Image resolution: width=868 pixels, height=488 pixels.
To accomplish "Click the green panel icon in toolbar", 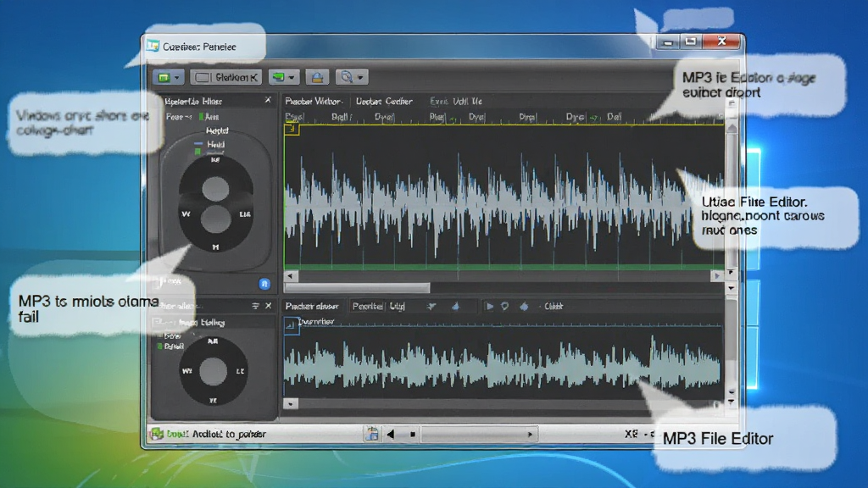I will (164, 77).
